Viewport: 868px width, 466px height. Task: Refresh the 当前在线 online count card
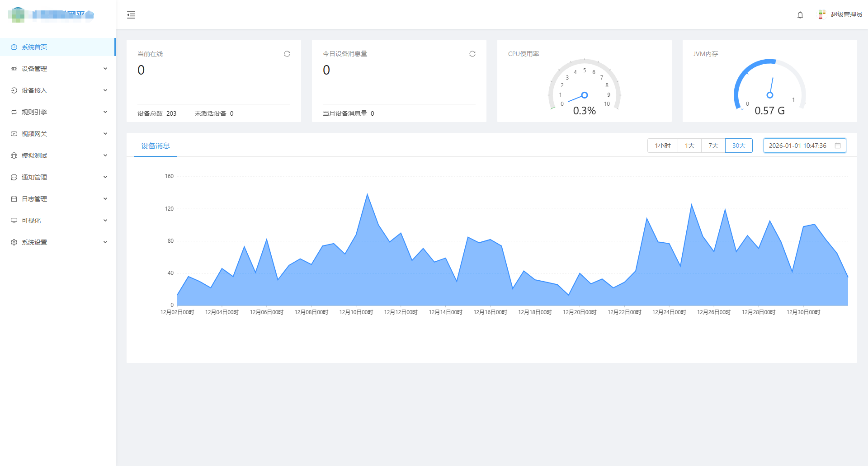click(x=287, y=54)
